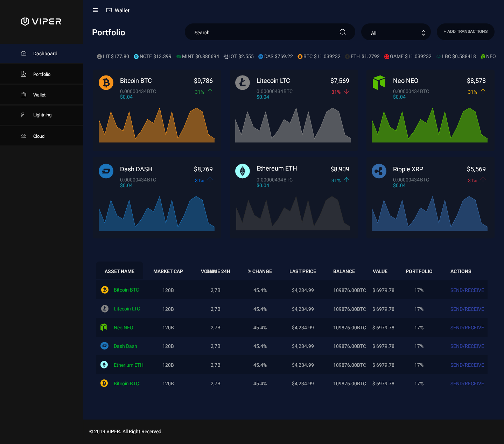Click the DAS $769.22 ticker entry
The height and width of the screenshot is (444, 504).
(x=275, y=57)
